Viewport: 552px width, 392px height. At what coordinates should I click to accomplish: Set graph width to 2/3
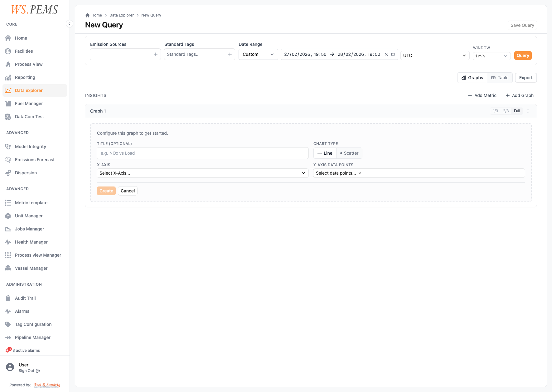(506, 111)
